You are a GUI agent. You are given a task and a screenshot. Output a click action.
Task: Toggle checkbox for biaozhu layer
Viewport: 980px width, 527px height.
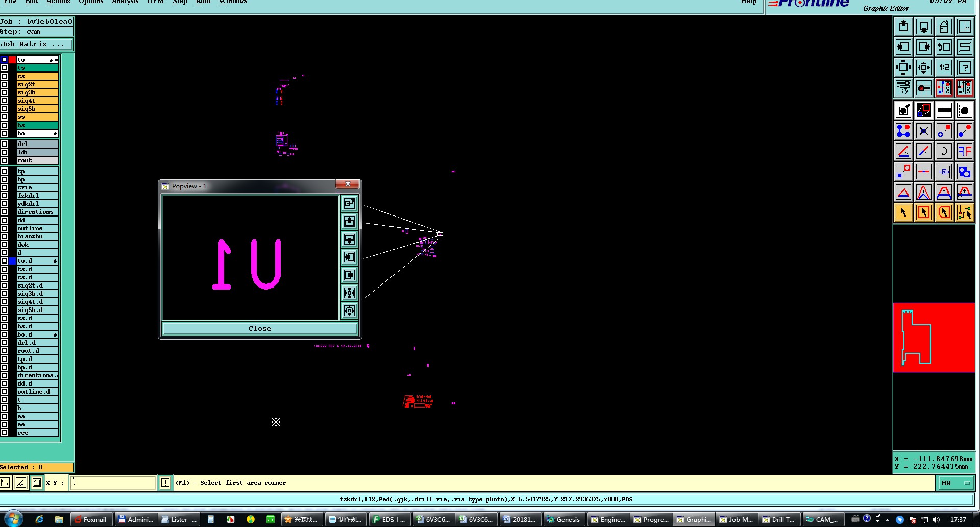coord(4,236)
